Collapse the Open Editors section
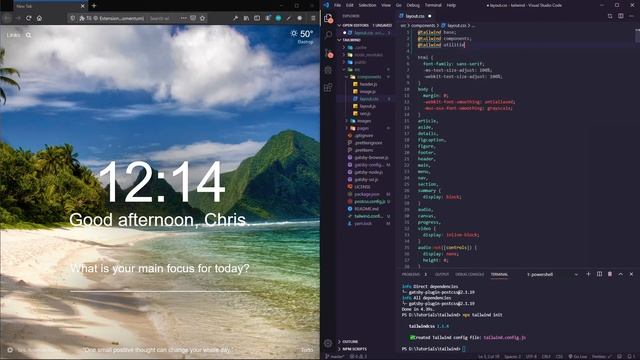 (365, 25)
